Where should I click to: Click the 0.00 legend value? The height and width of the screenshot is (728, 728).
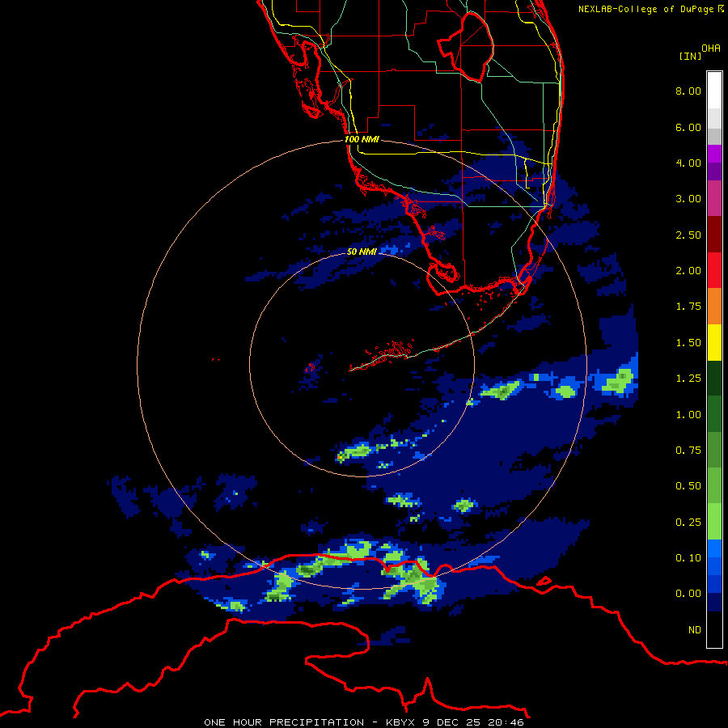click(x=688, y=594)
